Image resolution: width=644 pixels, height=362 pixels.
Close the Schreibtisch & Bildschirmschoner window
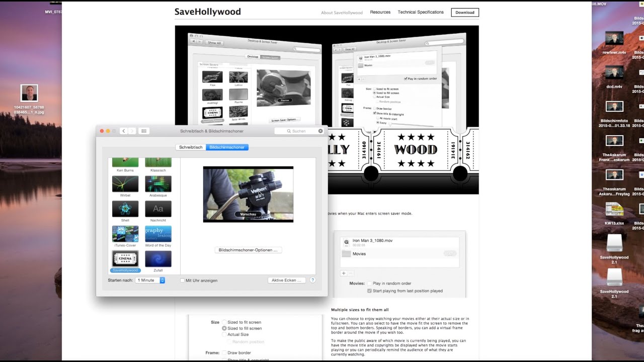coord(102,131)
